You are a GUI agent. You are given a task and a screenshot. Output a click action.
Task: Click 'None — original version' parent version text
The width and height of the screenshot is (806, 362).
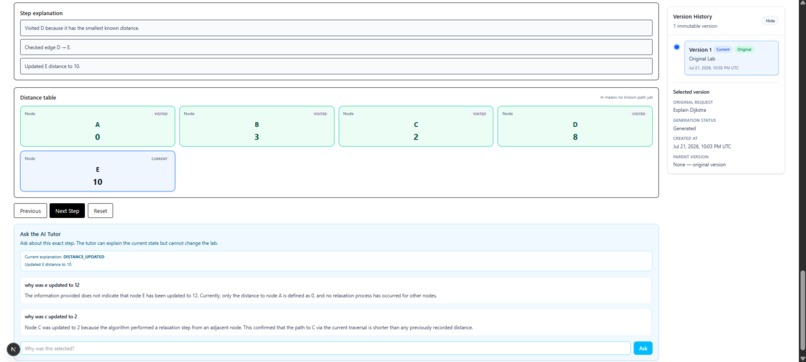tap(701, 165)
